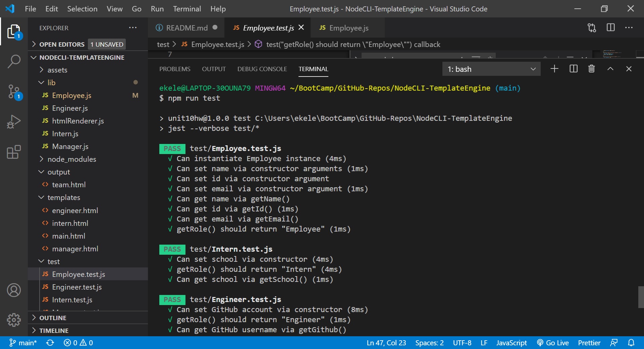The width and height of the screenshot is (644, 349).
Task: Open errors and warnings count in status bar
Action: coord(78,343)
